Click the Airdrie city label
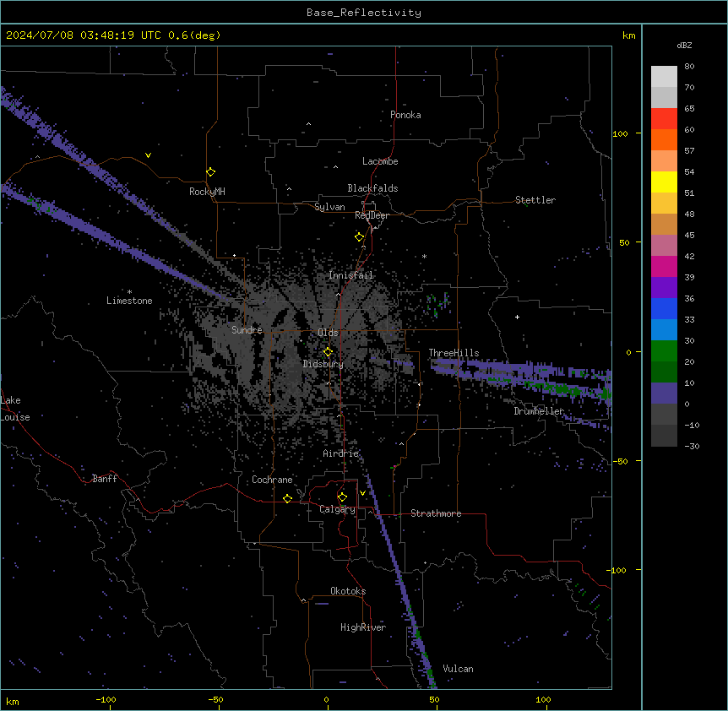Viewport: 728px width, 711px height. (x=341, y=453)
